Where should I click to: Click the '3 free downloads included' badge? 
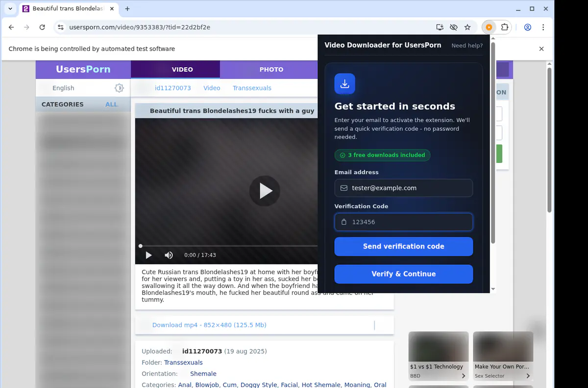[383, 155]
